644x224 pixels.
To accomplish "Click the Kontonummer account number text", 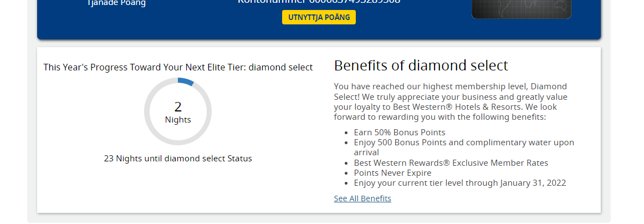I will click(319, 2).
